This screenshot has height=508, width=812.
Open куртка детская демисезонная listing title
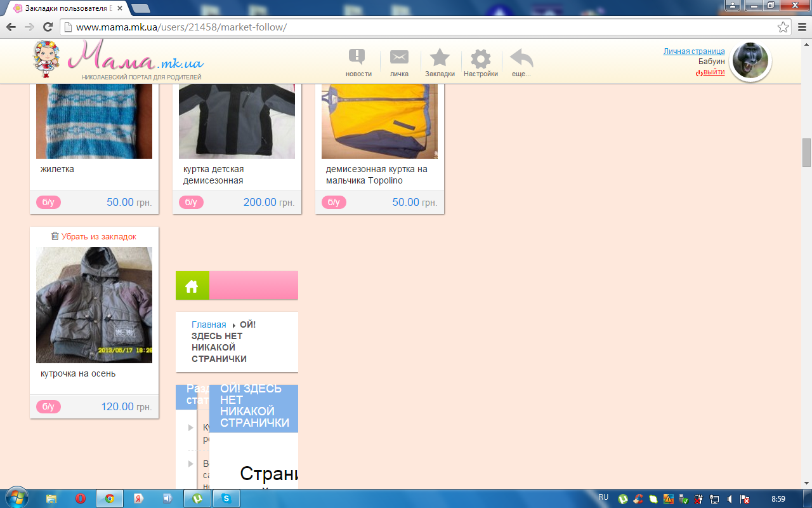(214, 175)
